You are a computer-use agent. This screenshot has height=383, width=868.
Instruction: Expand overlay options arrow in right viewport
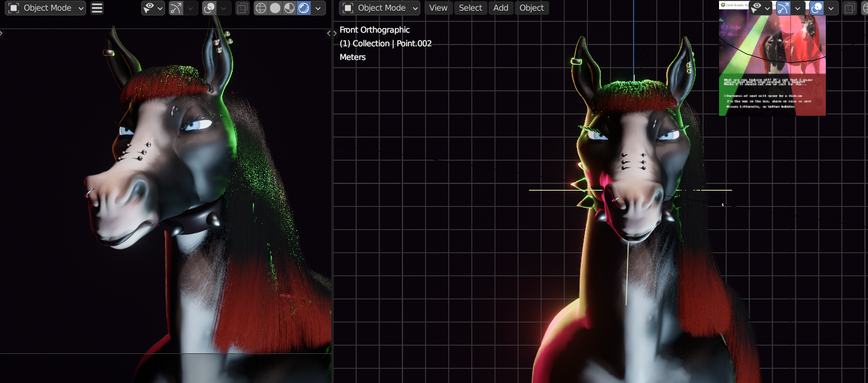[x=832, y=8]
